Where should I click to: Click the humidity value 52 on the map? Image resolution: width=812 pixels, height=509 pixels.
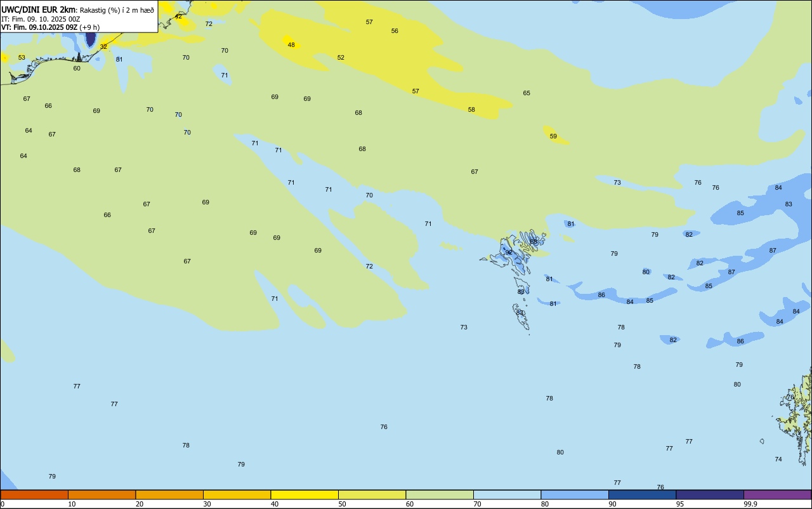341,58
